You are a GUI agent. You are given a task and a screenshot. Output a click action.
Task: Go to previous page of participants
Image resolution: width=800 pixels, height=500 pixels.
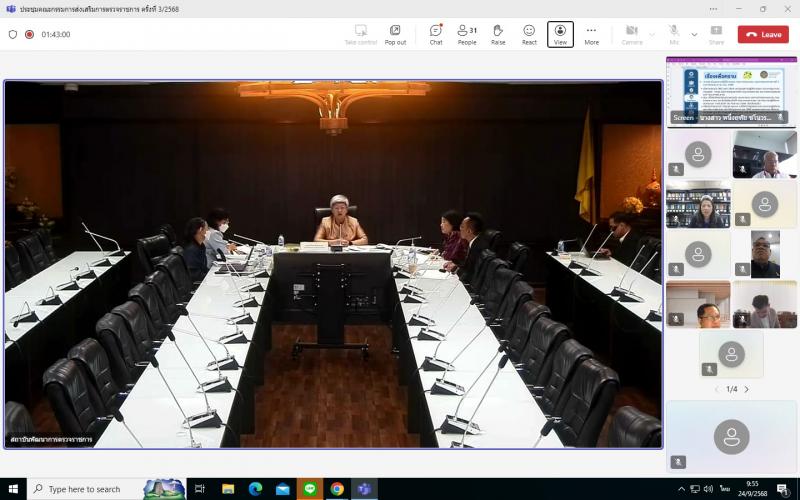[717, 389]
